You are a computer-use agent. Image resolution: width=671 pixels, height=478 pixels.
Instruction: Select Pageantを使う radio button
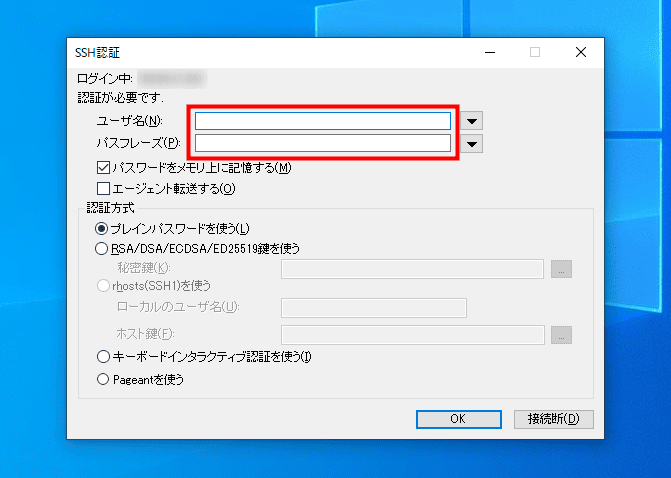pyautogui.click(x=103, y=379)
